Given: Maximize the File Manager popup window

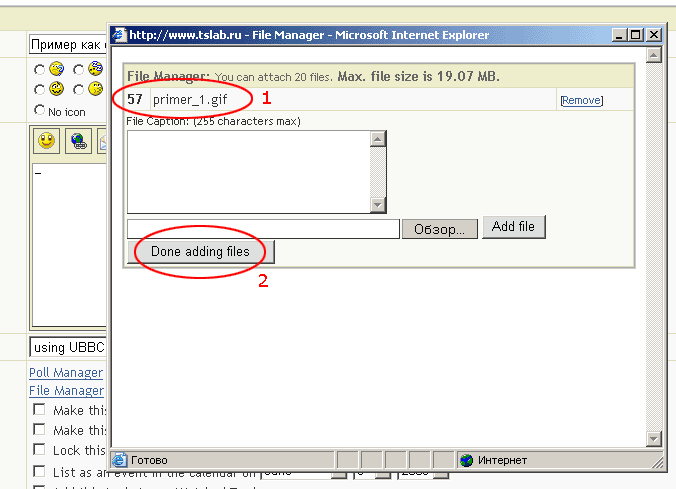Looking at the screenshot, I should (635, 35).
